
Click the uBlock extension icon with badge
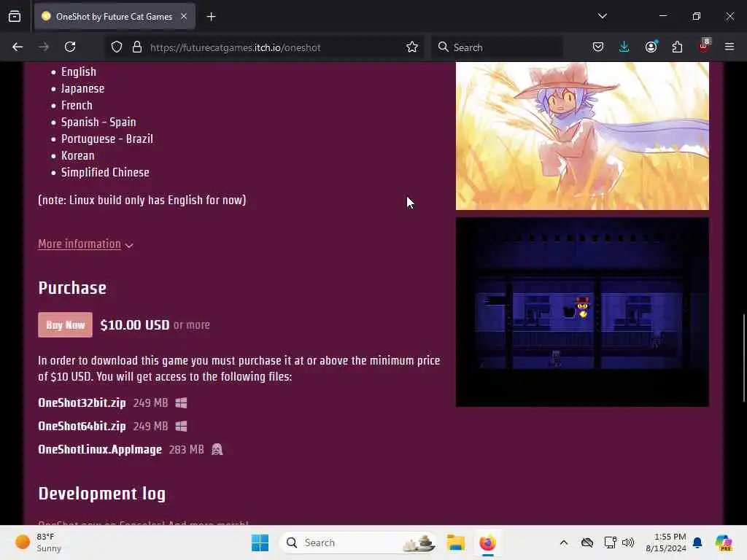704,46
